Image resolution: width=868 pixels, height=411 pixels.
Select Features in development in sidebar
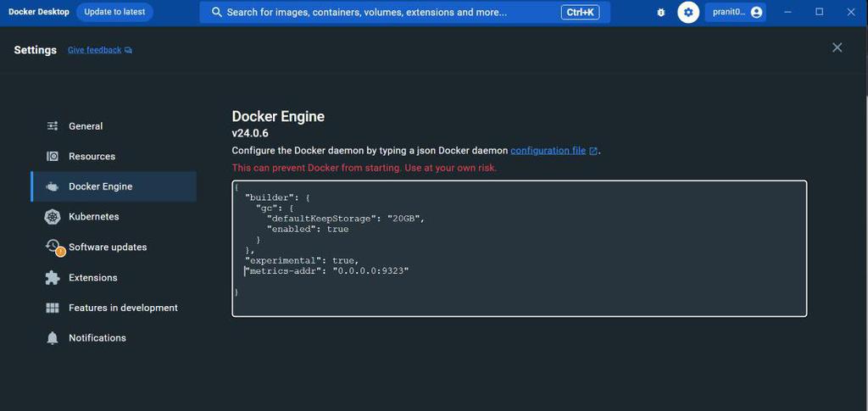click(114, 308)
